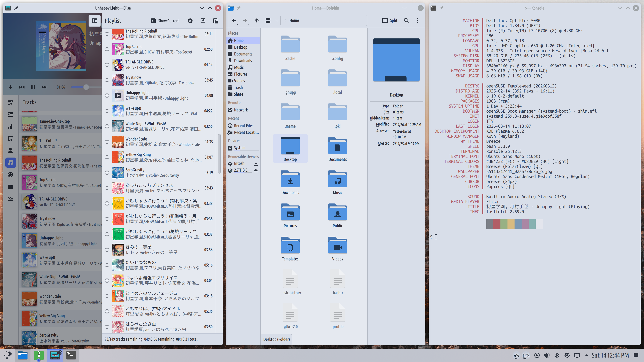This screenshot has height=362, width=644.
Task: Toggle Split view in Dolphin
Action: 390,20
